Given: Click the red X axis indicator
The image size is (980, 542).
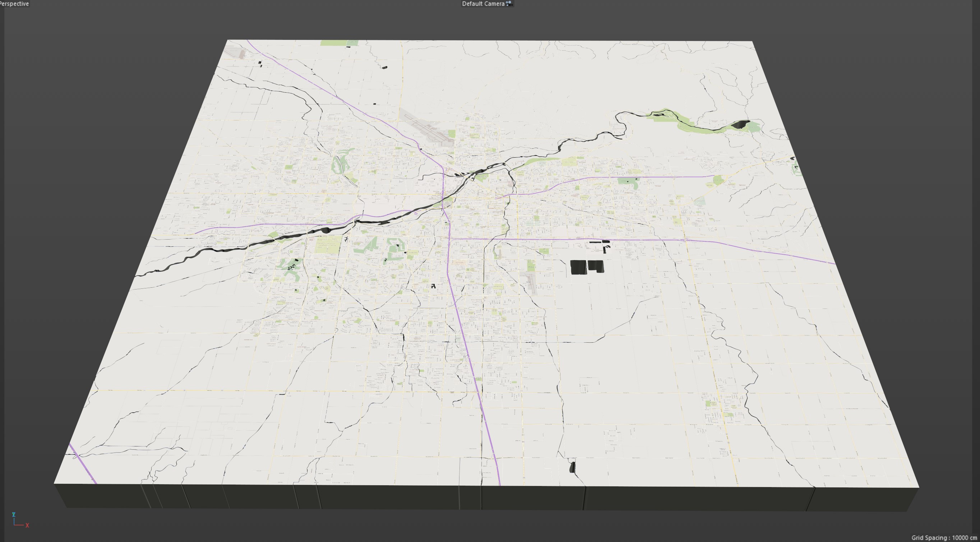Looking at the screenshot, I should tap(27, 525).
